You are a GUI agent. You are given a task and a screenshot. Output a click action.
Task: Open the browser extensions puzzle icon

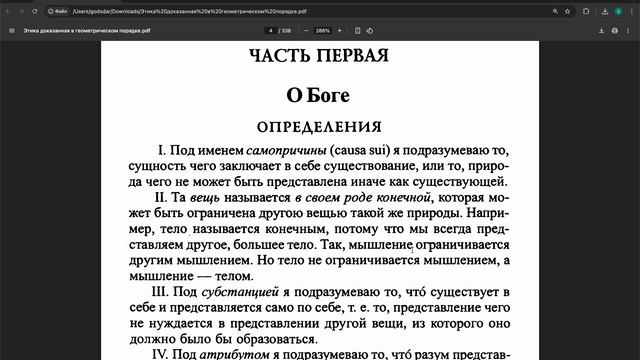tap(586, 11)
